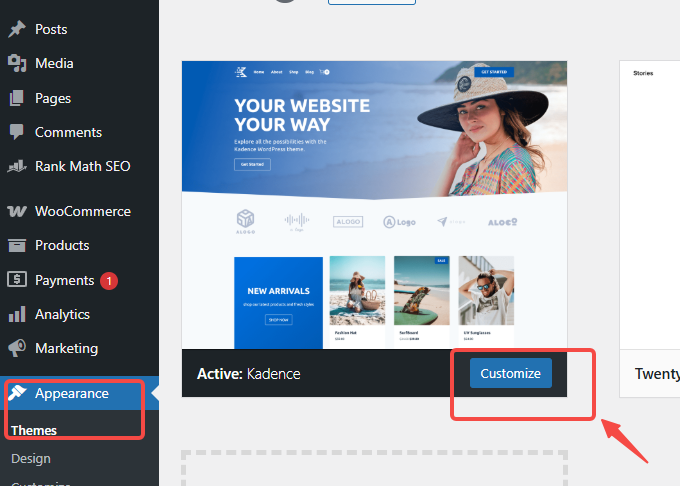Open the Design submenu item

point(31,458)
